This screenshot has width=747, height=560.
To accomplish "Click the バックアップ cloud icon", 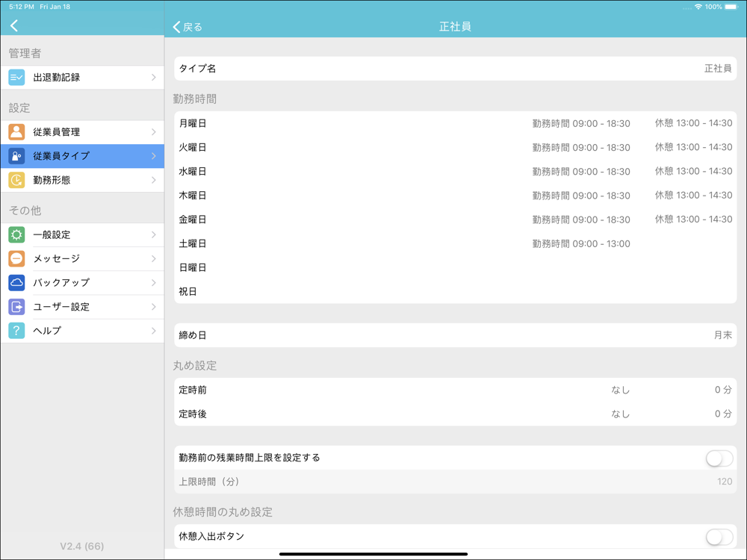I will pyautogui.click(x=16, y=282).
